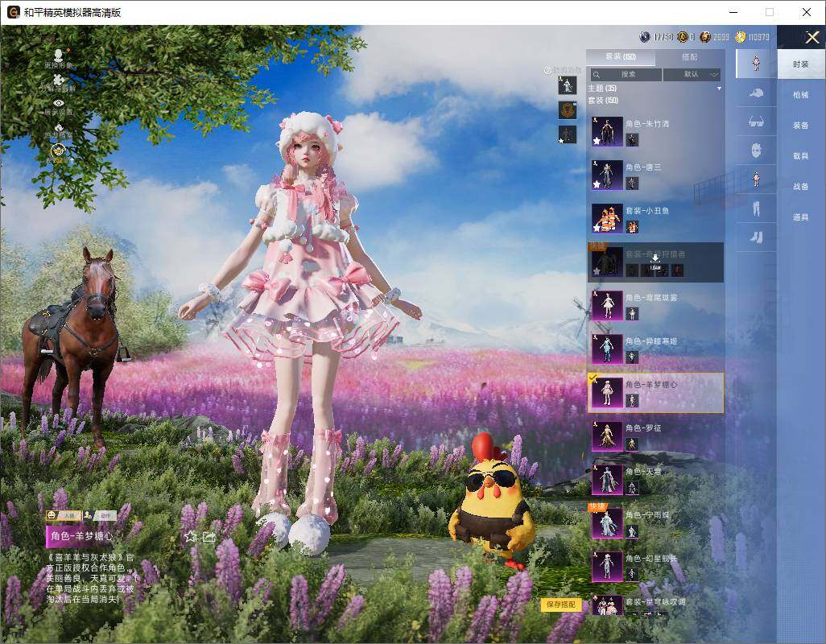Switch to the 道具 items tab
Viewport: 826px width, 644px height.
(x=801, y=217)
